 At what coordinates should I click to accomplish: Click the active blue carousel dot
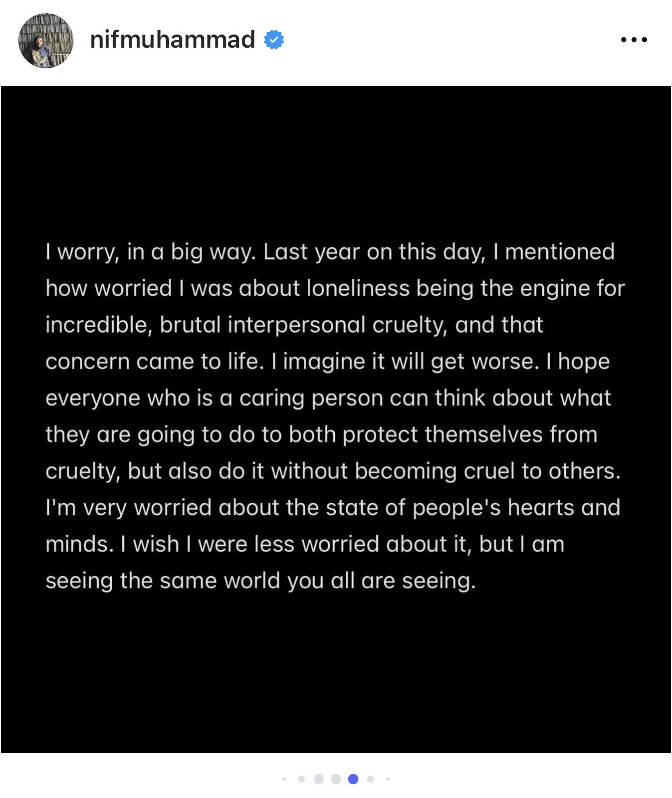353,779
